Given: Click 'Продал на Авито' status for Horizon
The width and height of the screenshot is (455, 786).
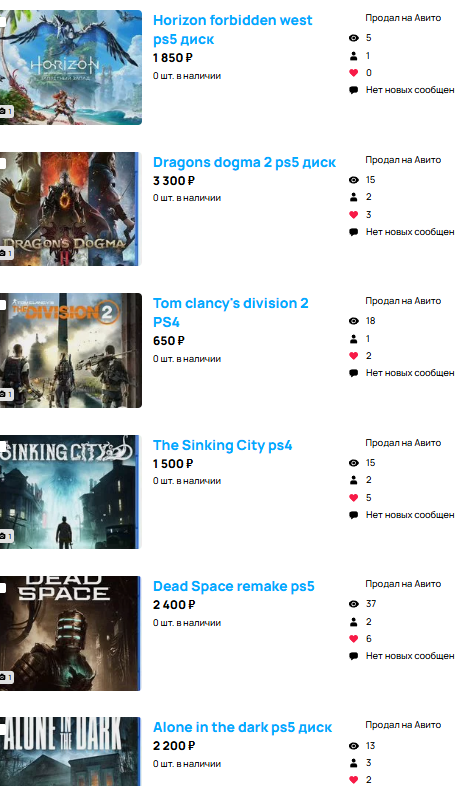Looking at the screenshot, I should coord(403,18).
